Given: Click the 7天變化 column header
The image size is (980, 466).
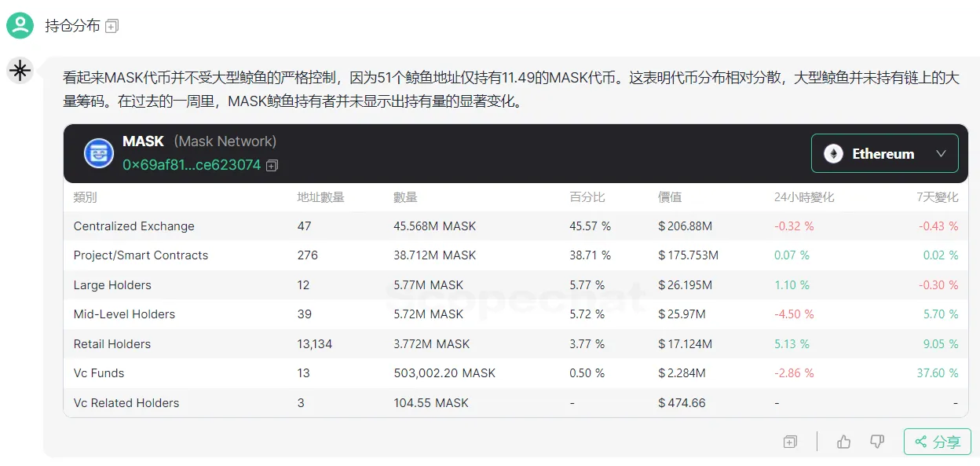Looking at the screenshot, I should 938,197.
